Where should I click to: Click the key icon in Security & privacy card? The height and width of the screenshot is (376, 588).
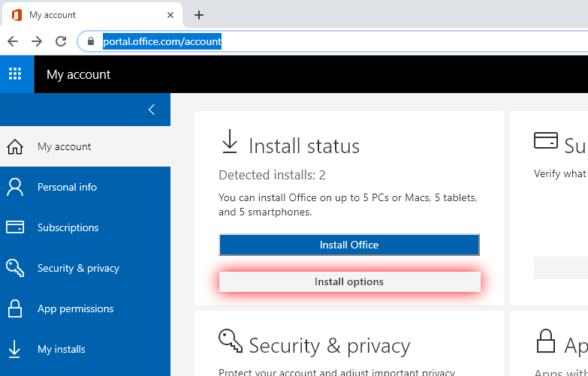pyautogui.click(x=231, y=341)
